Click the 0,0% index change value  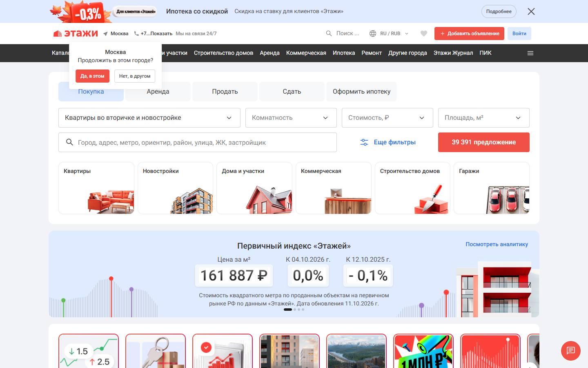pyautogui.click(x=308, y=276)
